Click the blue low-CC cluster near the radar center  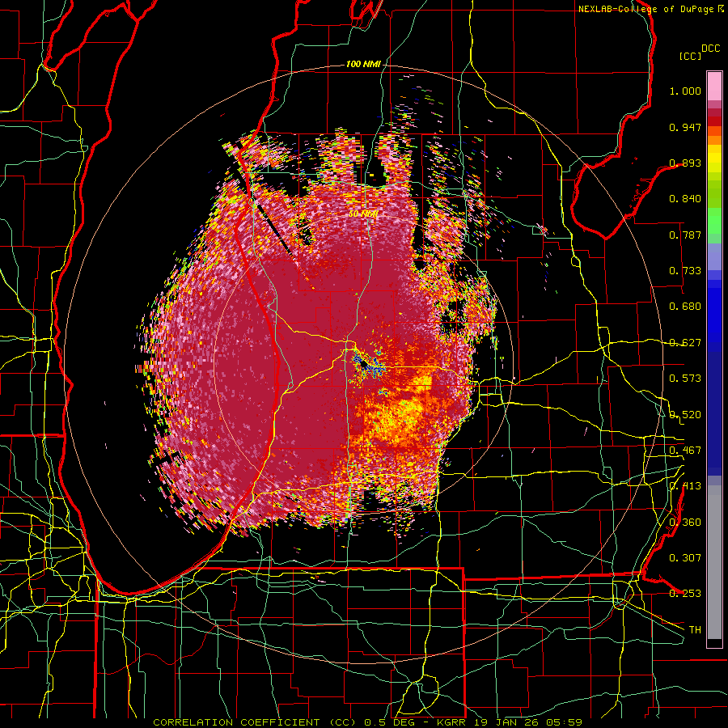tap(368, 365)
